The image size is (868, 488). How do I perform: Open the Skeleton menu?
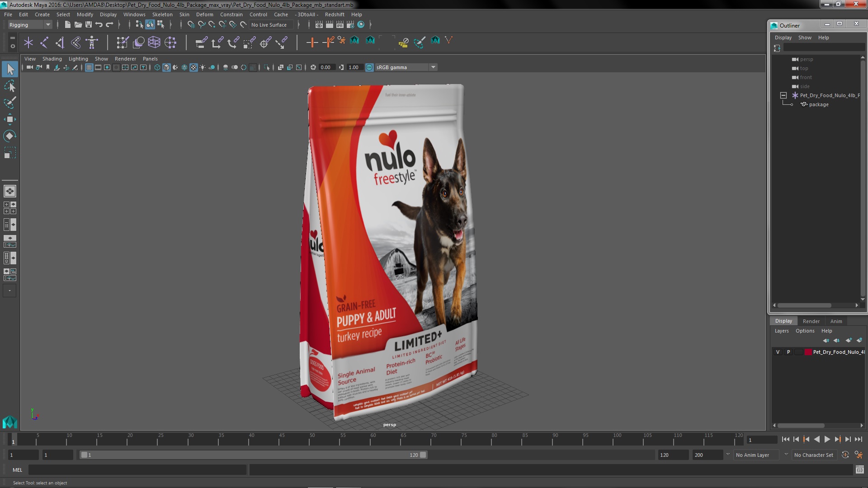pos(162,14)
